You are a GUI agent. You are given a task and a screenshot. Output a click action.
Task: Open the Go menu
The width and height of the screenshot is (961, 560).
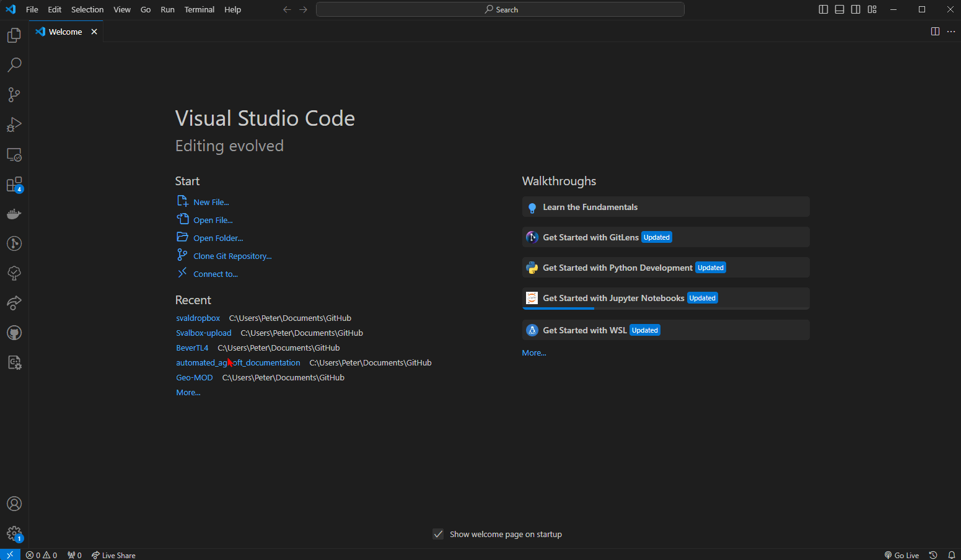pos(146,9)
